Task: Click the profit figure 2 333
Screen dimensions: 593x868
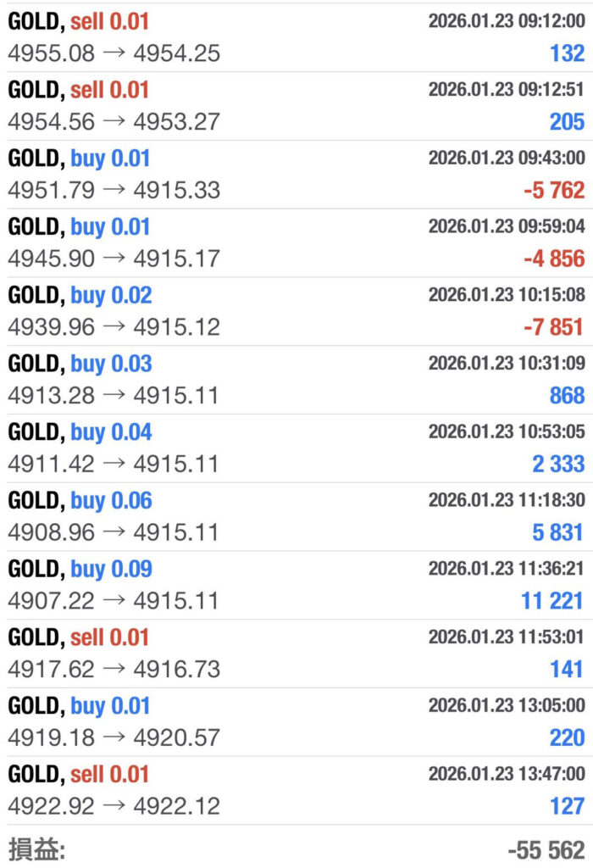Action: (x=558, y=464)
